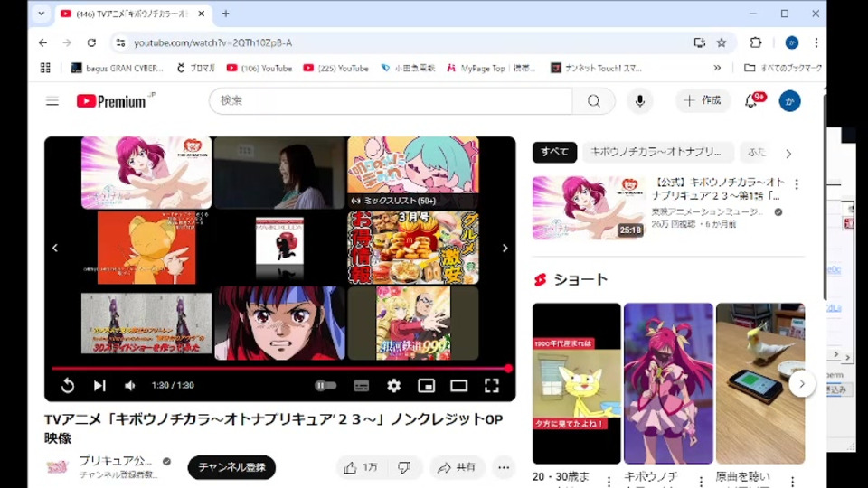Open the 【公式】キボウノチカラ 第1話 video thumbnail

[x=589, y=208]
